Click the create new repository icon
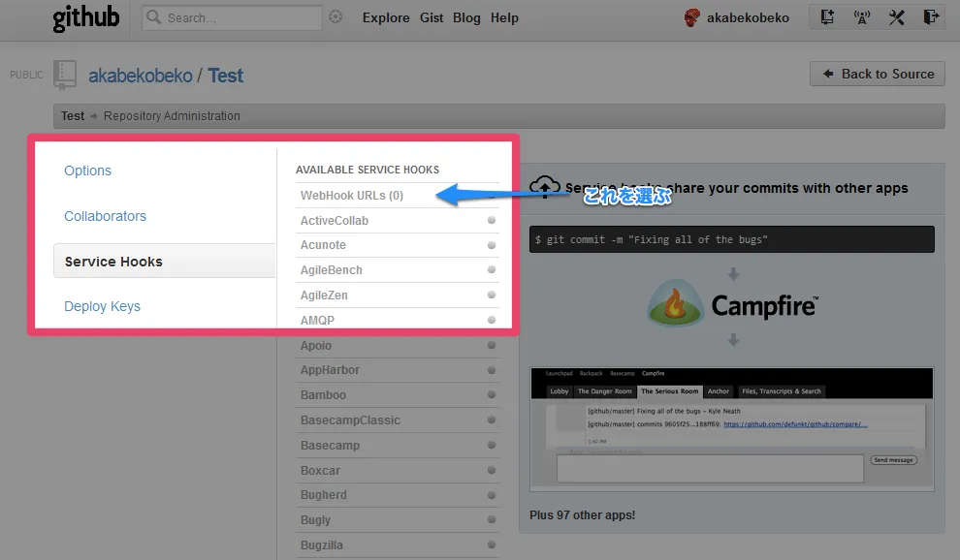Image resolution: width=960 pixels, height=560 pixels. click(x=827, y=17)
